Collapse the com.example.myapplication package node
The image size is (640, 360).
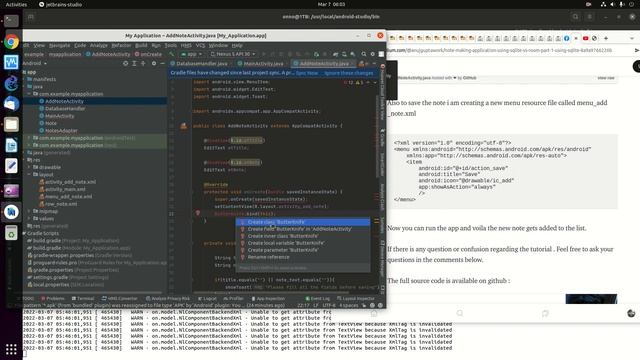(x=29, y=94)
